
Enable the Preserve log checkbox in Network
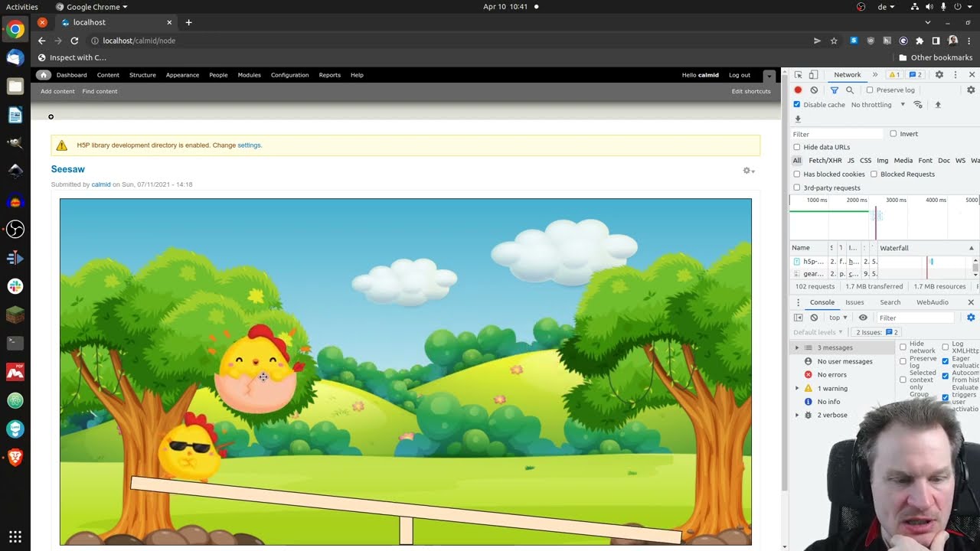(870, 90)
